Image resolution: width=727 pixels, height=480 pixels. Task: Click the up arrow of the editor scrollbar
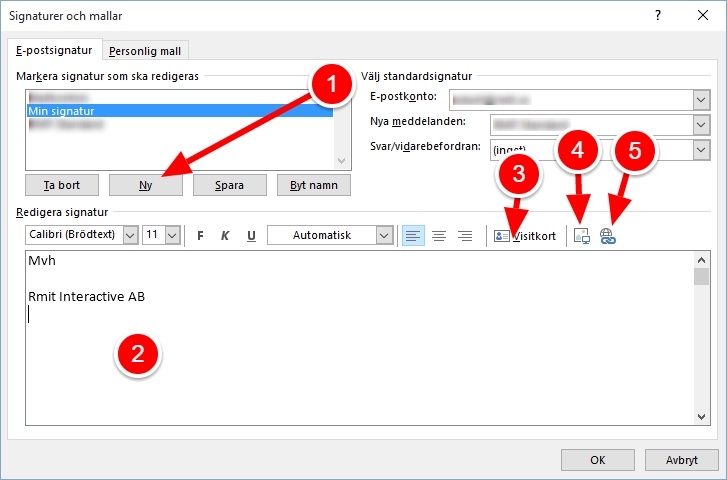tap(701, 260)
